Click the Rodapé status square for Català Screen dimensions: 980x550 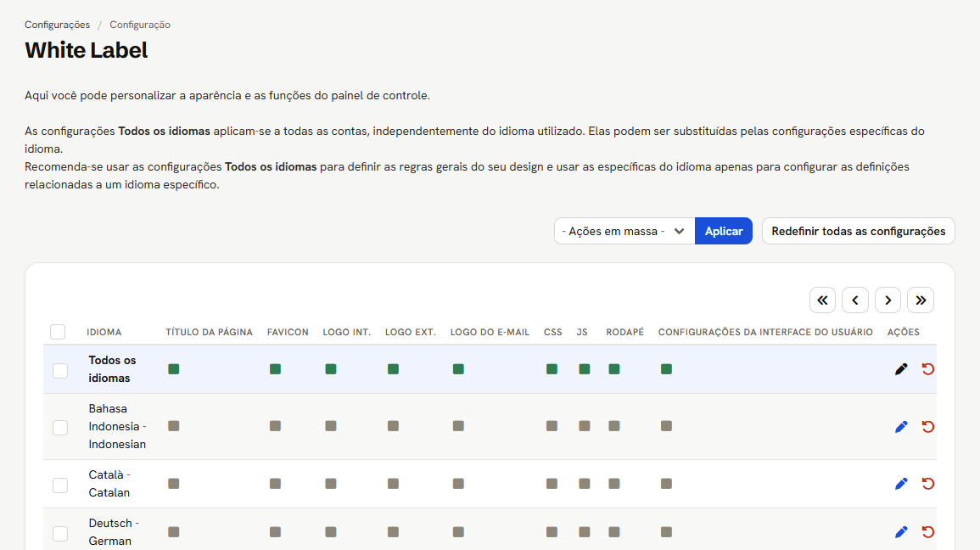click(614, 484)
